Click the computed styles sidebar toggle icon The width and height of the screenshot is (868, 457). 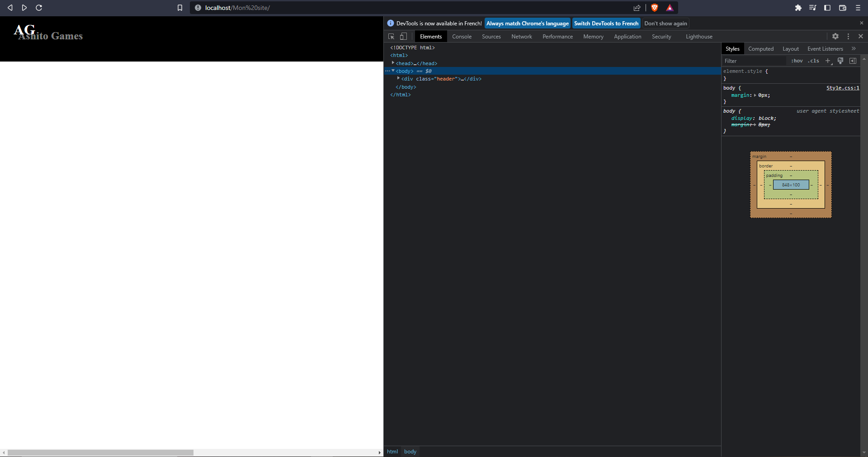(x=853, y=61)
